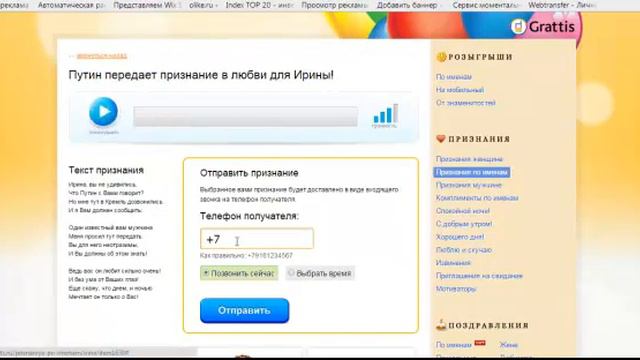This screenshot has height=360, width=640.
Task: Click the recipient phone number field
Action: 257,239
